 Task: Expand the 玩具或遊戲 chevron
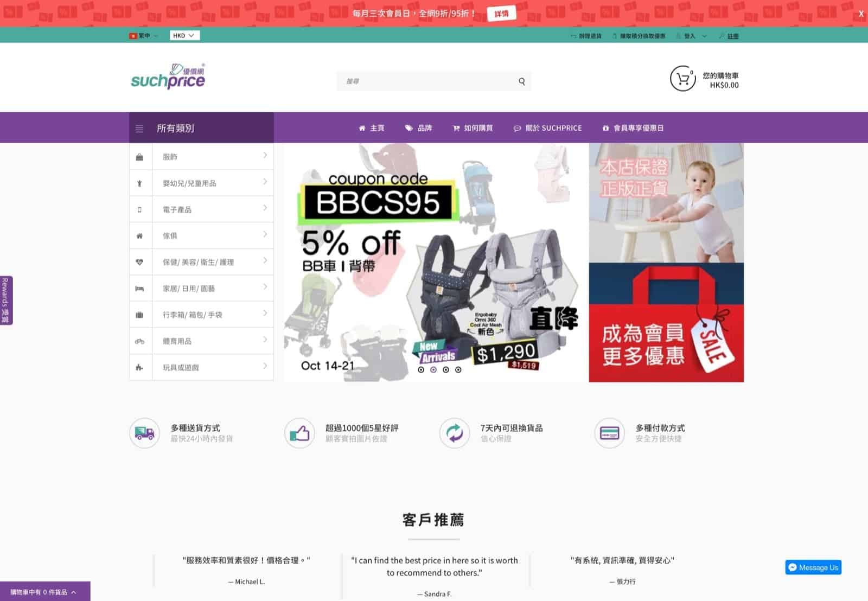265,366
